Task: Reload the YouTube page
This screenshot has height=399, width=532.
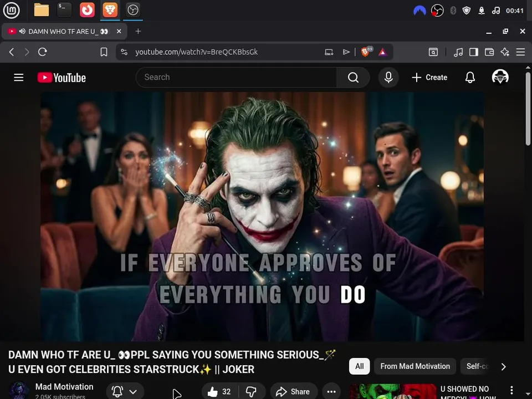Action: click(43, 52)
